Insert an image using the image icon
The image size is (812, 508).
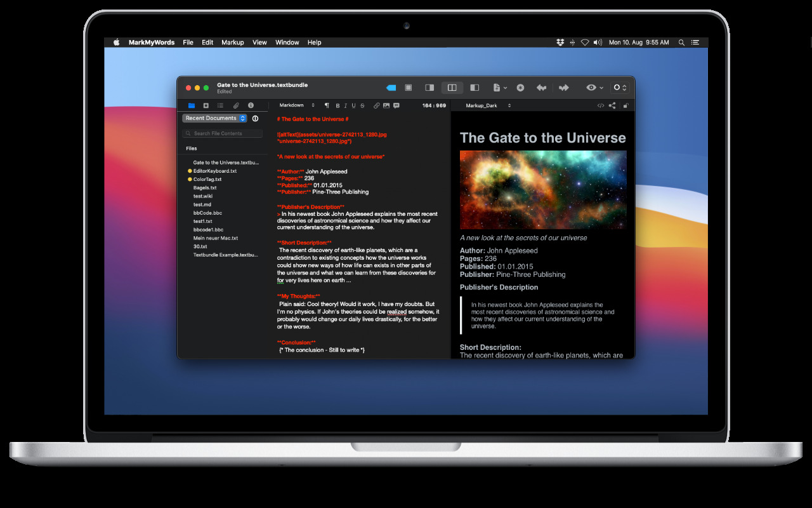386,105
